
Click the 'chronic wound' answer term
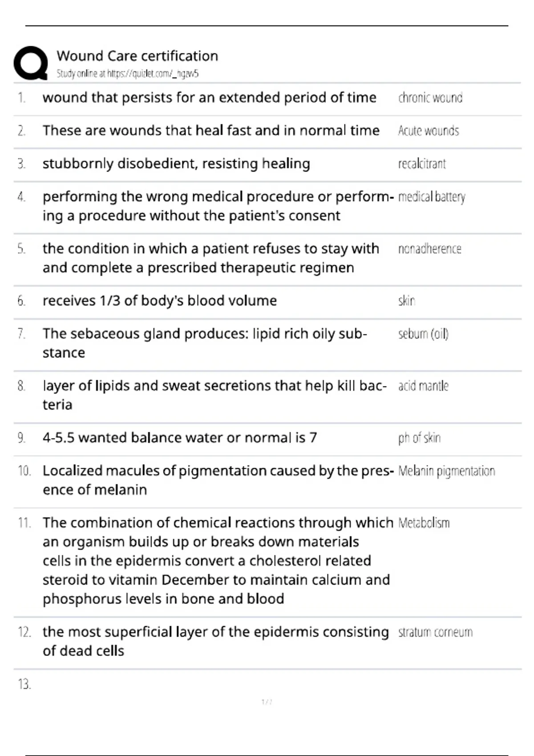pos(430,98)
